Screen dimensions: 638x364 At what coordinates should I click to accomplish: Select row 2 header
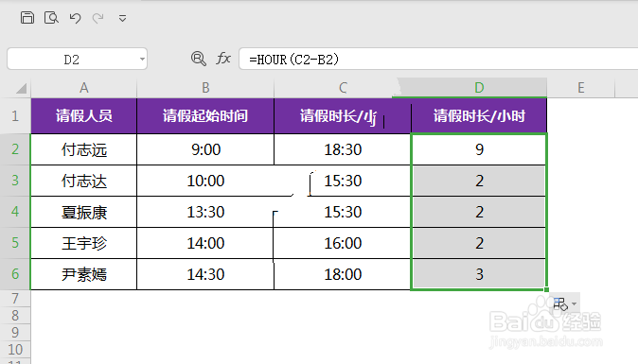15,149
